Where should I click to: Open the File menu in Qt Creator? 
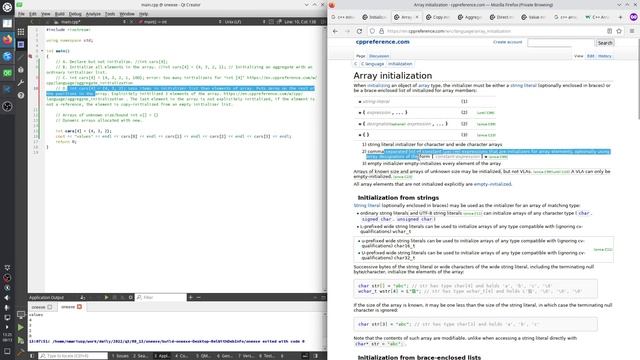21,14
